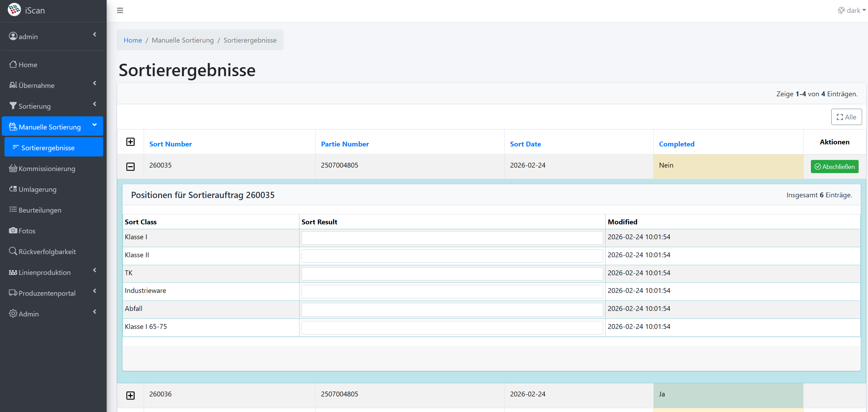
Task: Open Kommissionierung via the basket icon
Action: [x=13, y=168]
